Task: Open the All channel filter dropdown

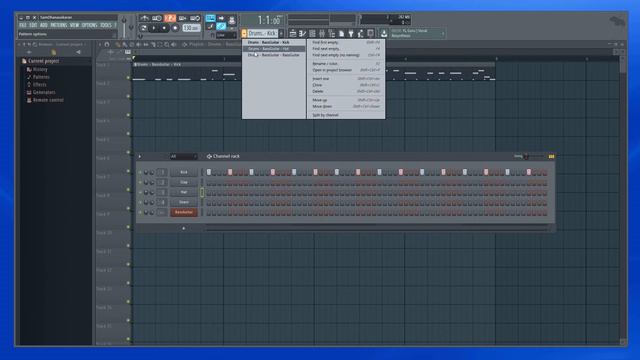Action: point(184,156)
